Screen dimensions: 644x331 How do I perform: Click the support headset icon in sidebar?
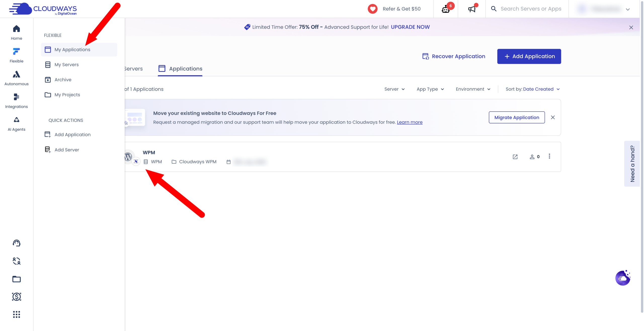pyautogui.click(x=17, y=243)
